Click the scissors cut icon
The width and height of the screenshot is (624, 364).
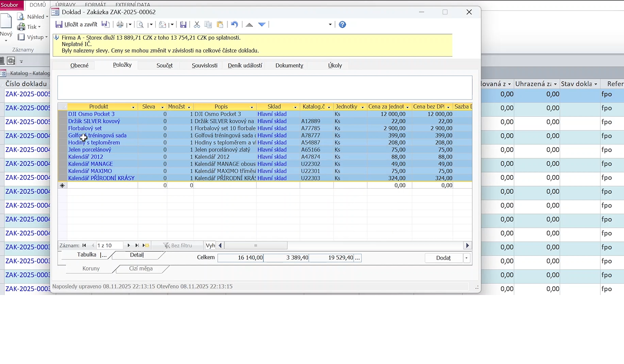[x=197, y=24]
